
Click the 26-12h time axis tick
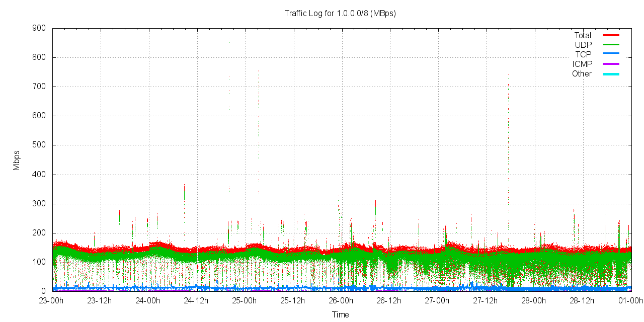click(x=388, y=301)
